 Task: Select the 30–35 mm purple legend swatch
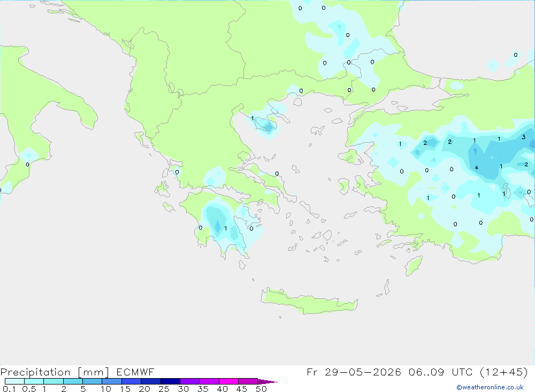(190, 381)
